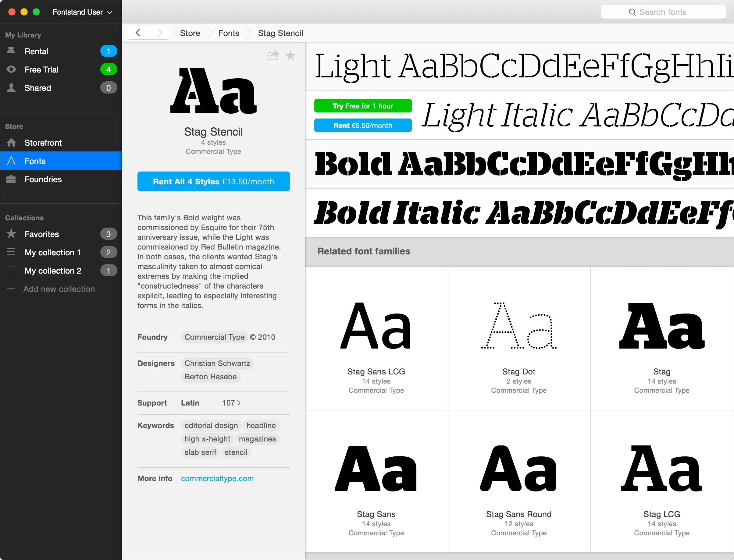734x560 pixels.
Task: Click the back navigation arrow
Action: (x=138, y=33)
